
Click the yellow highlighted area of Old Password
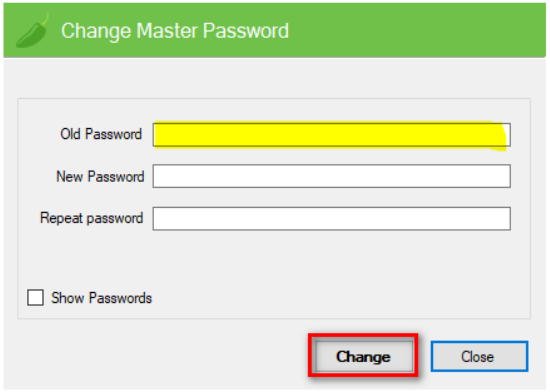pos(330,135)
